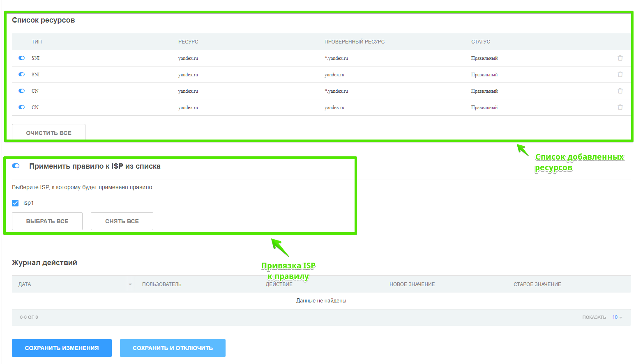Delete the first SNI *.yandex.ru resource row

click(620, 58)
